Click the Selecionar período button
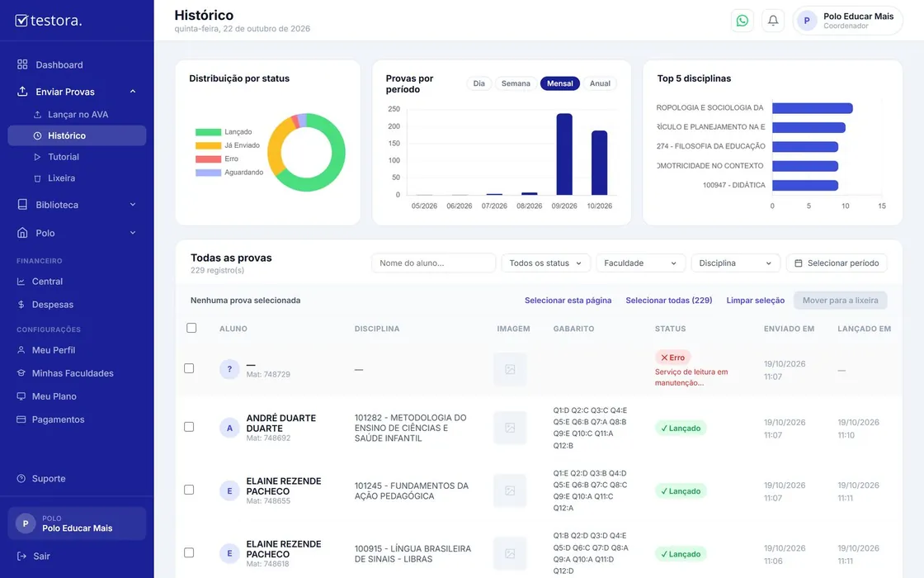This screenshot has height=578, width=924. pos(837,263)
